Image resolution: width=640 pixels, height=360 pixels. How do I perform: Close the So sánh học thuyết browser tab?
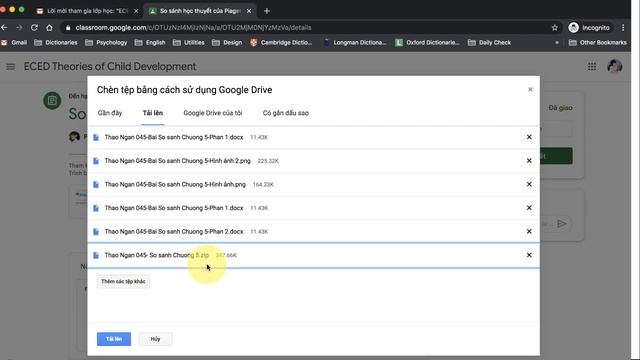click(x=249, y=11)
